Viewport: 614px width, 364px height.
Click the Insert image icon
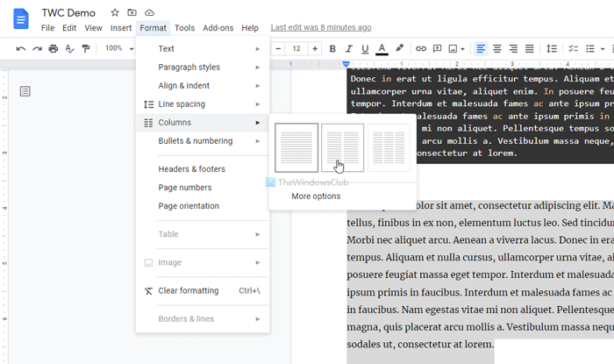(453, 48)
